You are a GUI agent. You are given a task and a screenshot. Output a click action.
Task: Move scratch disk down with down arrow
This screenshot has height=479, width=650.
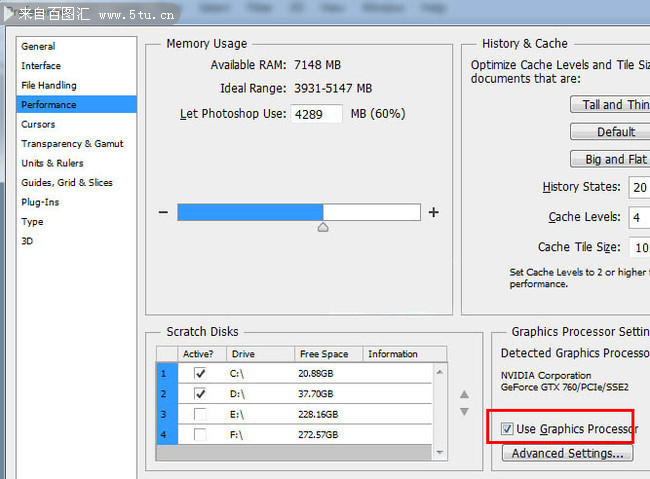click(x=464, y=411)
